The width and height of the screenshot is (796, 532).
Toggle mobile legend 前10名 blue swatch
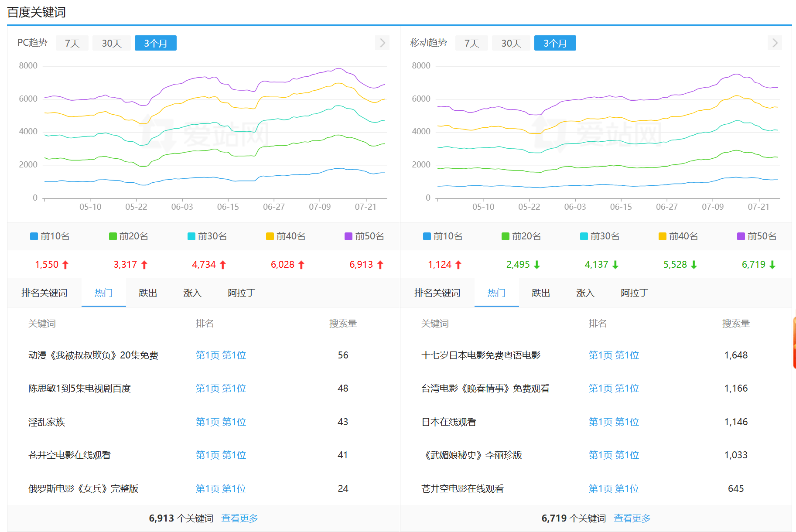click(427, 236)
